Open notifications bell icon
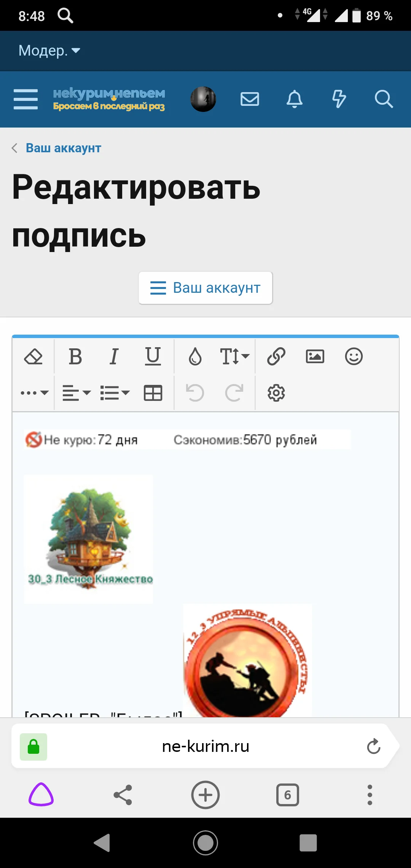The height and width of the screenshot is (868, 411). click(x=295, y=99)
